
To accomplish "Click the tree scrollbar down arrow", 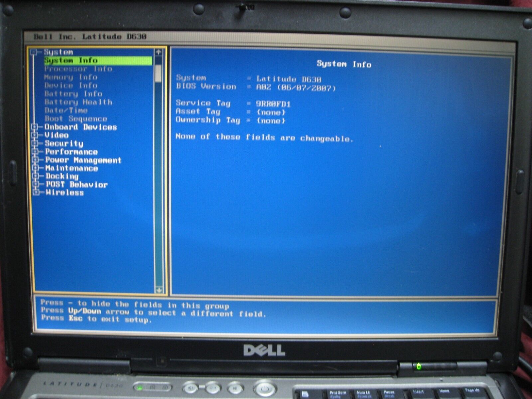I will [x=159, y=290].
